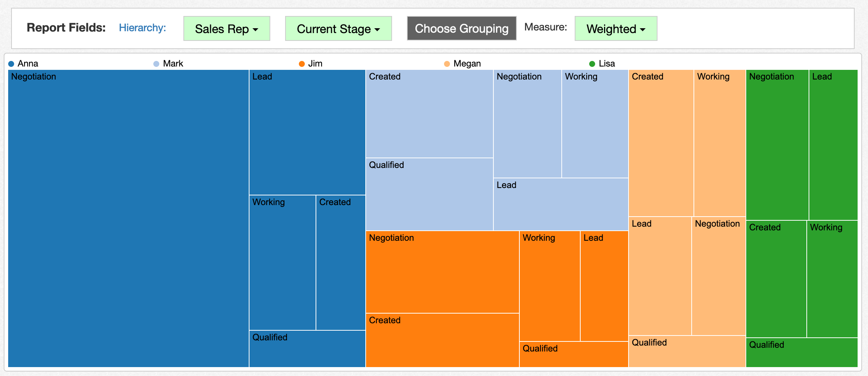868x376 pixels.
Task: Select Mark's Qualified treemap cell
Action: [x=429, y=194]
